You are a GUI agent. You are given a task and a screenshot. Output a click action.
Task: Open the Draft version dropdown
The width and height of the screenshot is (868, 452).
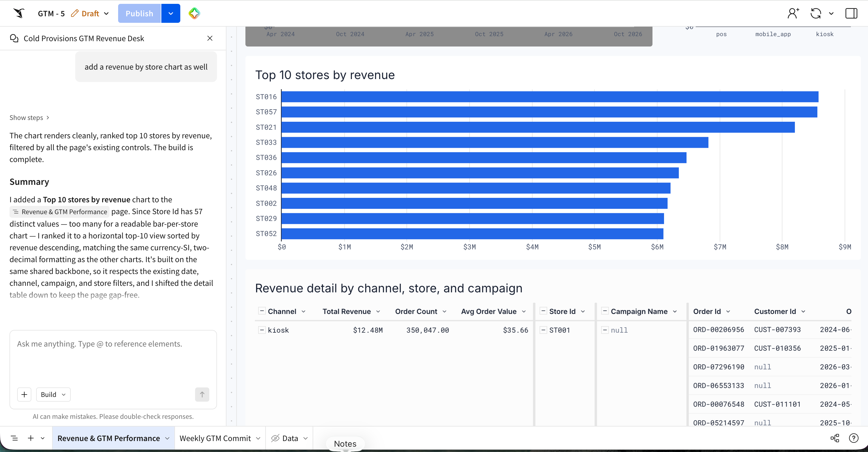click(106, 14)
